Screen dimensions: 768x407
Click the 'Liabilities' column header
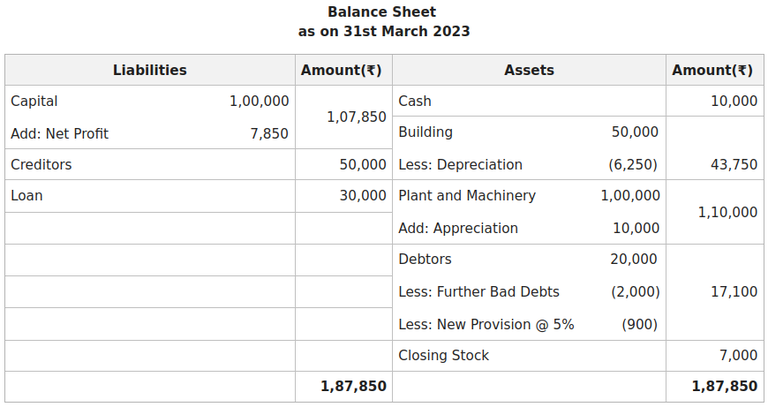150,70
